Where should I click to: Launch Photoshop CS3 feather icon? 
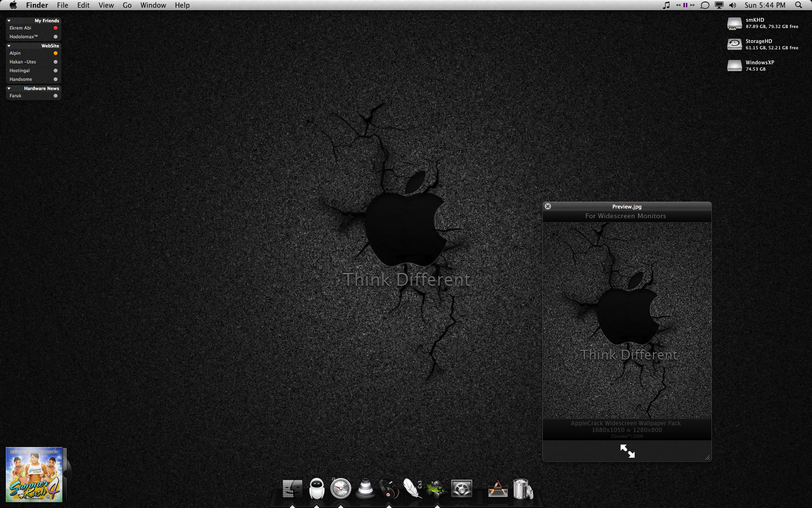tap(413, 488)
